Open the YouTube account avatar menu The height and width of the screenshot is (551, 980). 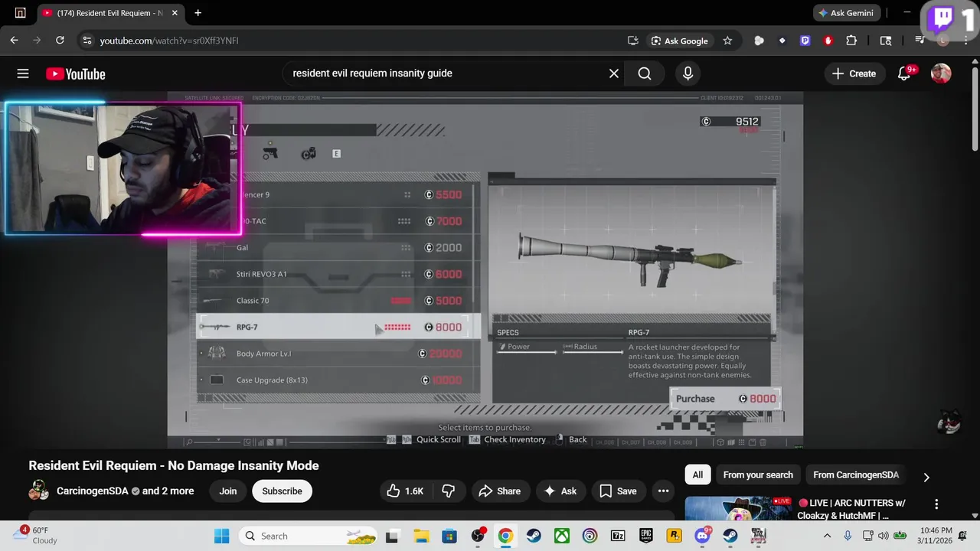pos(941,73)
